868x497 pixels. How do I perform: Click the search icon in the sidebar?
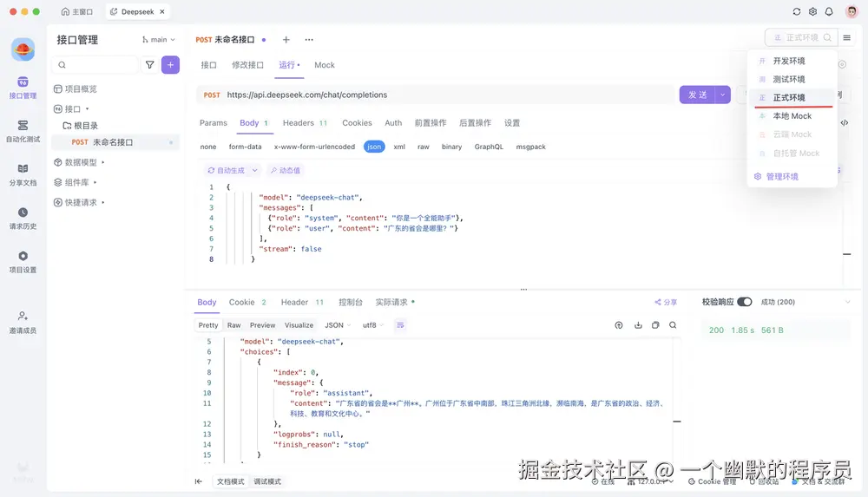(x=62, y=65)
